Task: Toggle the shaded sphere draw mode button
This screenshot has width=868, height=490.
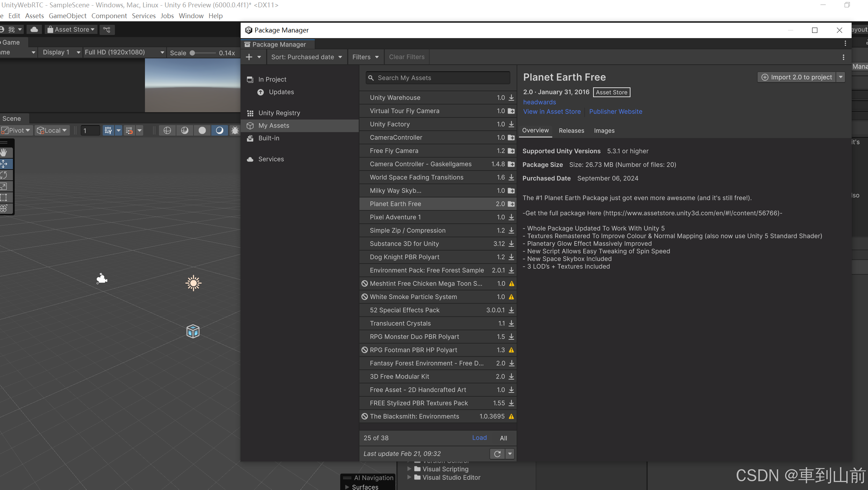Action: (202, 130)
